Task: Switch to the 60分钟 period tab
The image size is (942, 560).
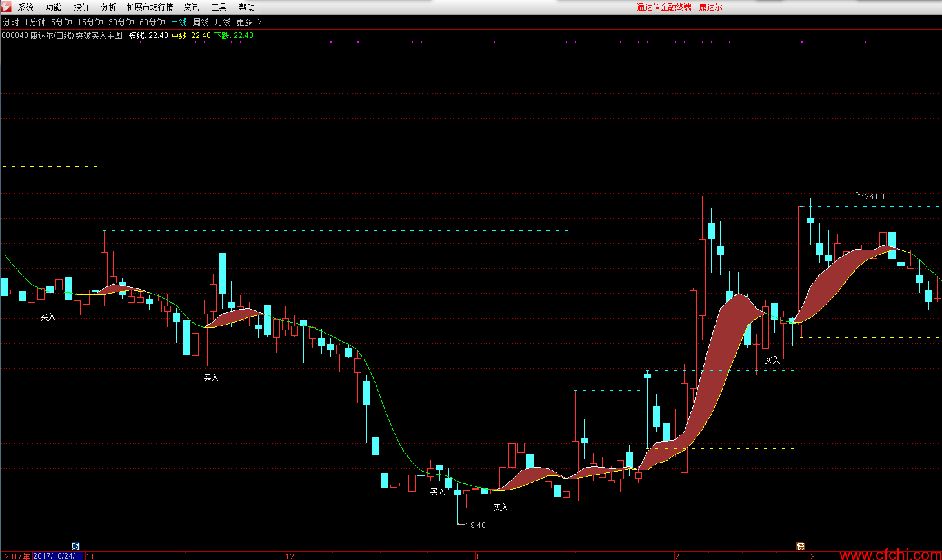Action: pyautogui.click(x=152, y=22)
